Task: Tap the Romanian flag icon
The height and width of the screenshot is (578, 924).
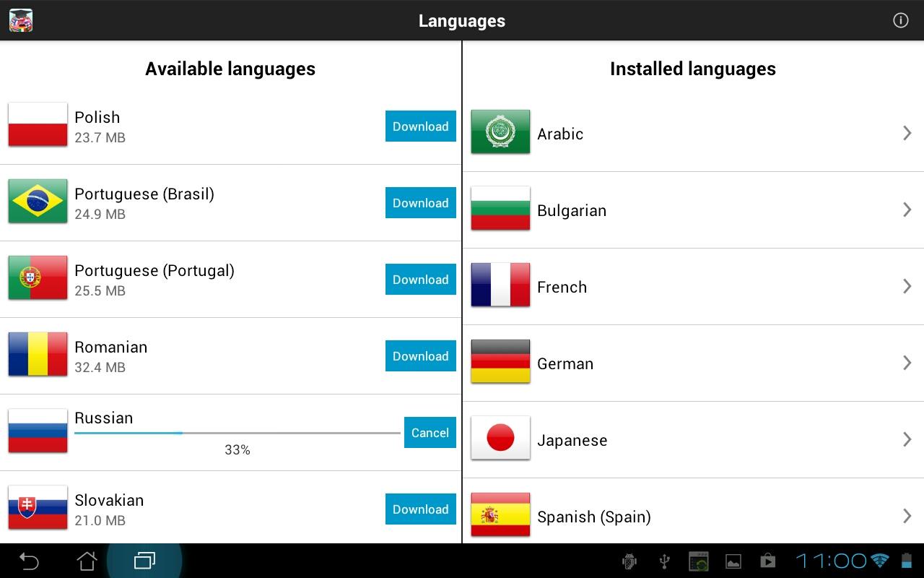Action: pos(38,355)
